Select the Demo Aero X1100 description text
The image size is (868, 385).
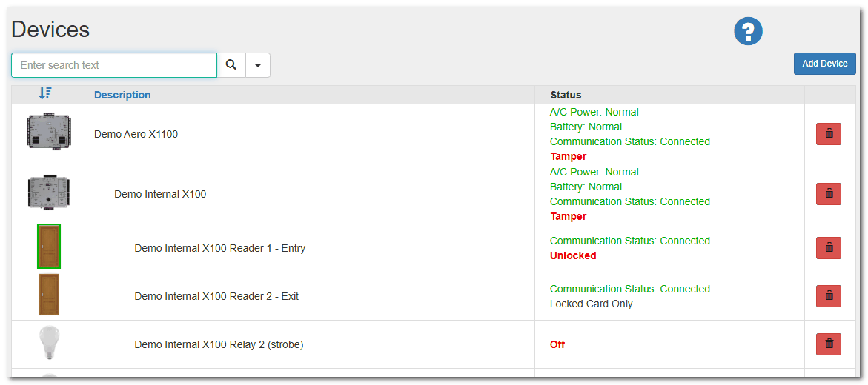(136, 134)
